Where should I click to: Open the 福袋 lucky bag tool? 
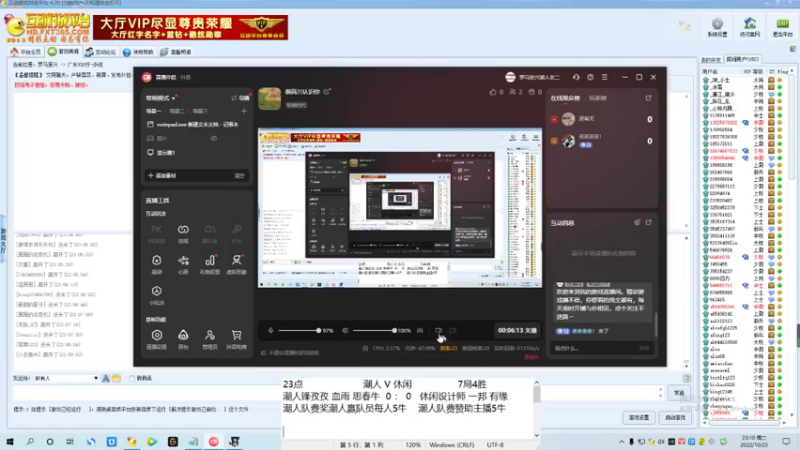[157, 264]
